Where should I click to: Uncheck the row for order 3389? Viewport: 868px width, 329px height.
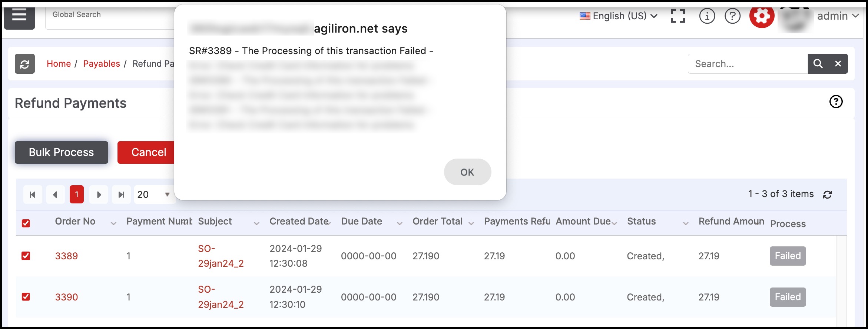coord(26,256)
